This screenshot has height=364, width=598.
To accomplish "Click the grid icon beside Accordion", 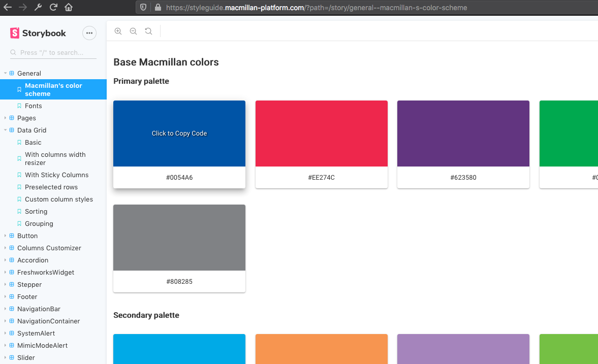I will [x=12, y=260].
